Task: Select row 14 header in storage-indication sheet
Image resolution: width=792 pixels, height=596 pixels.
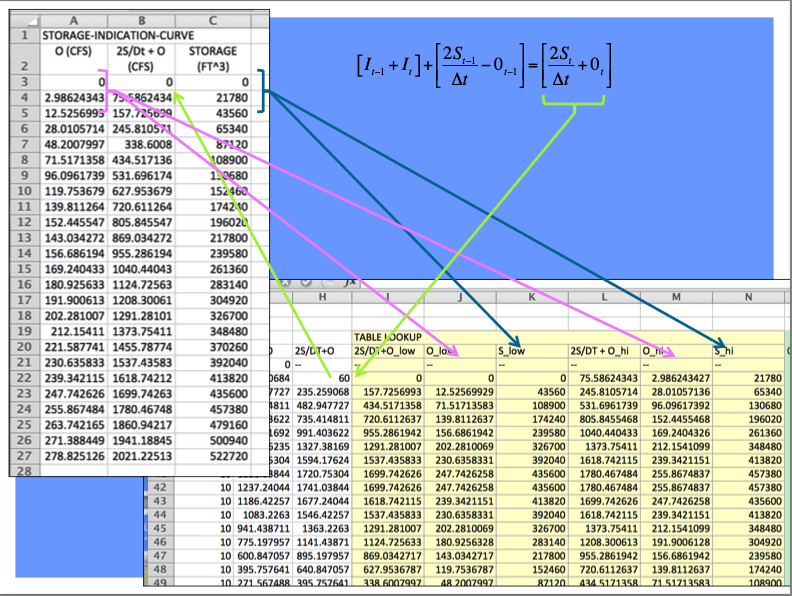Action: [x=25, y=254]
